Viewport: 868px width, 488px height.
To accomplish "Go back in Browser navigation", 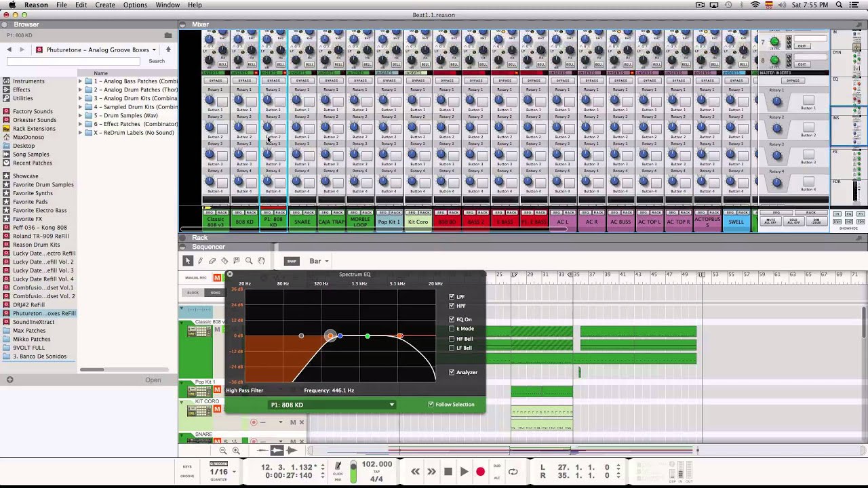I will coord(9,49).
